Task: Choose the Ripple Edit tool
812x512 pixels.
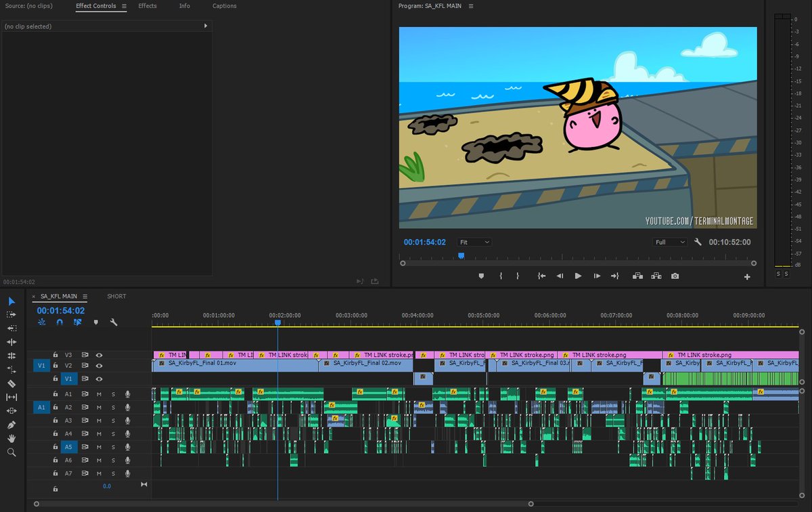Action: [x=12, y=342]
